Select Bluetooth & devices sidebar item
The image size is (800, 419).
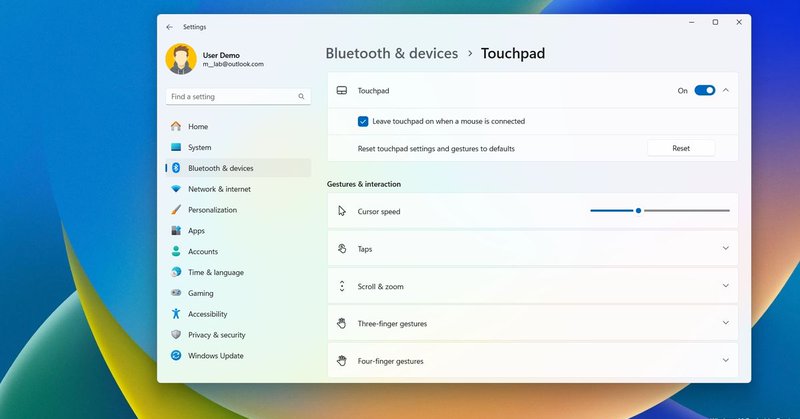(x=238, y=168)
